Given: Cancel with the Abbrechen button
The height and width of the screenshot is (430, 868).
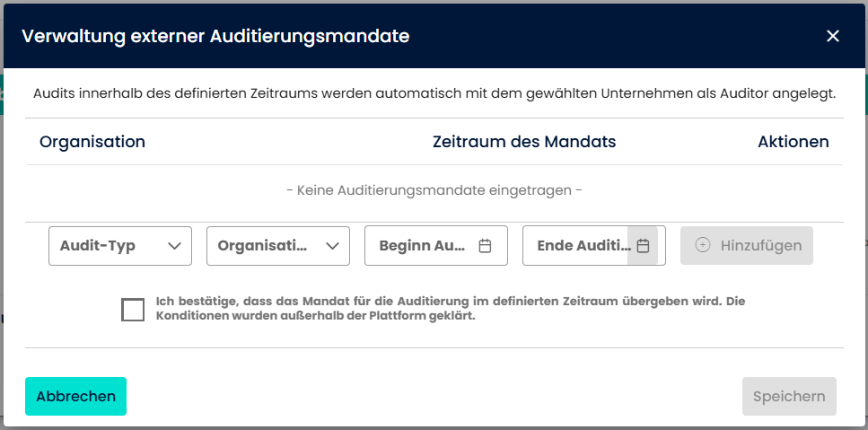Looking at the screenshot, I should [x=76, y=397].
